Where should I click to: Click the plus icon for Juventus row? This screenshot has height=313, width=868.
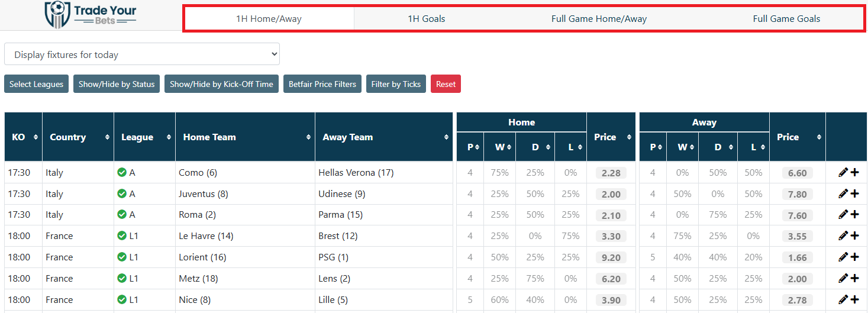(854, 193)
